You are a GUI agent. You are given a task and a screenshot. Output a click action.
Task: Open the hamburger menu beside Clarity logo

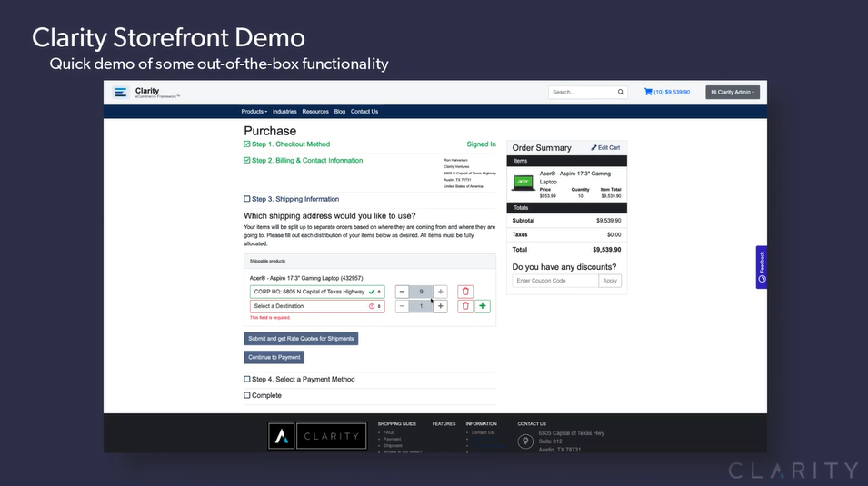[120, 93]
